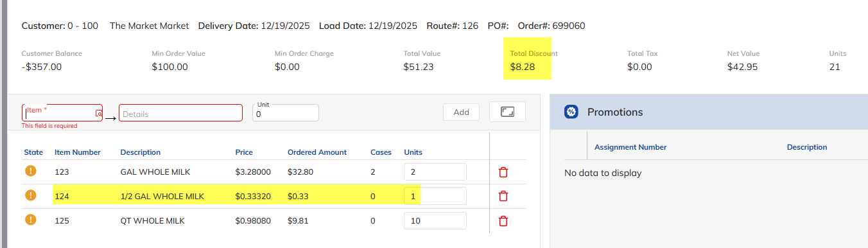Sort by the Cases column header
This screenshot has width=868, height=248.
[381, 152]
